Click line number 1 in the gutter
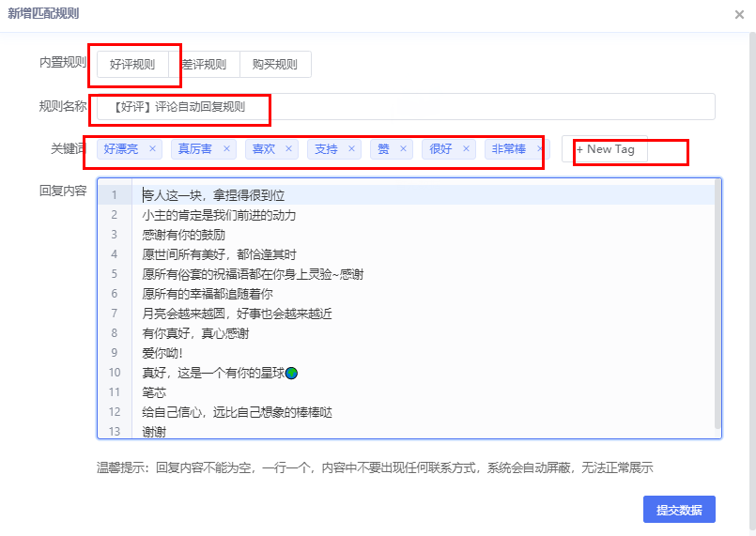The image size is (756, 536). (x=115, y=195)
